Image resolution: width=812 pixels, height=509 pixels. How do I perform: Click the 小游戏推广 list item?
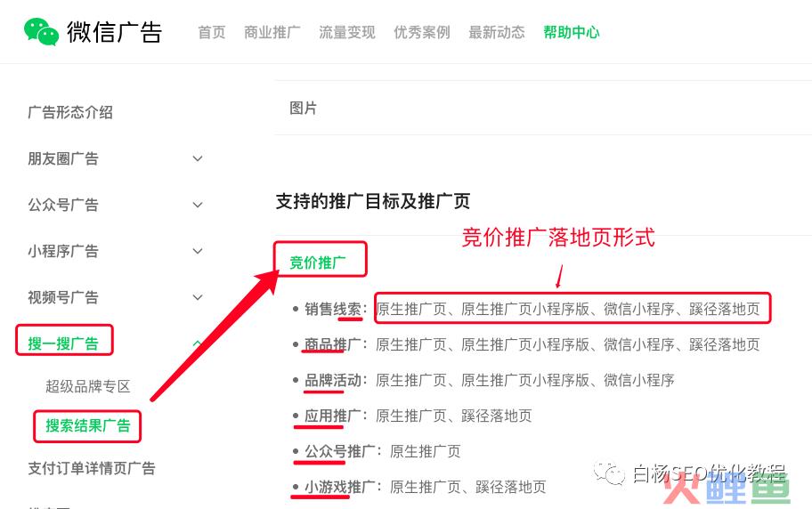419,488
